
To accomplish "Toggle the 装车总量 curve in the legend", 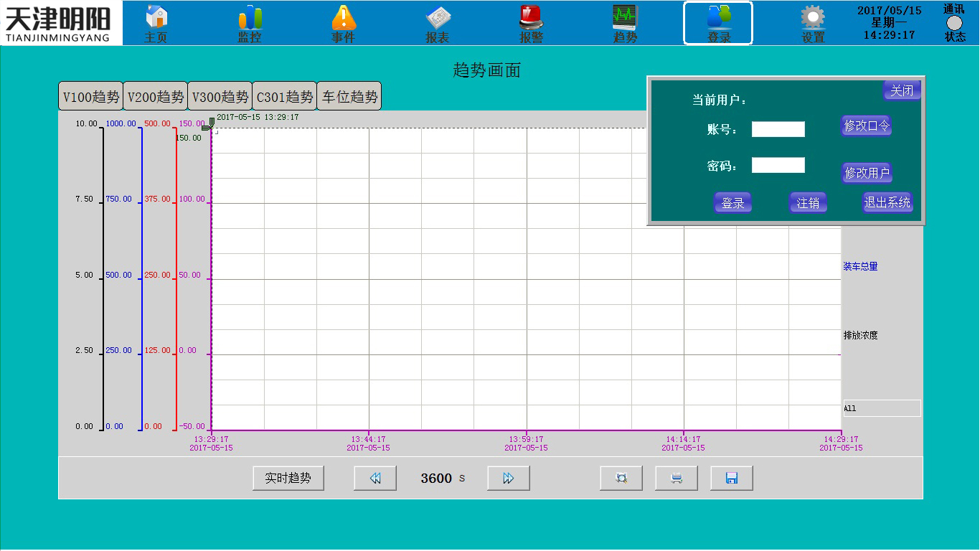I will (861, 265).
